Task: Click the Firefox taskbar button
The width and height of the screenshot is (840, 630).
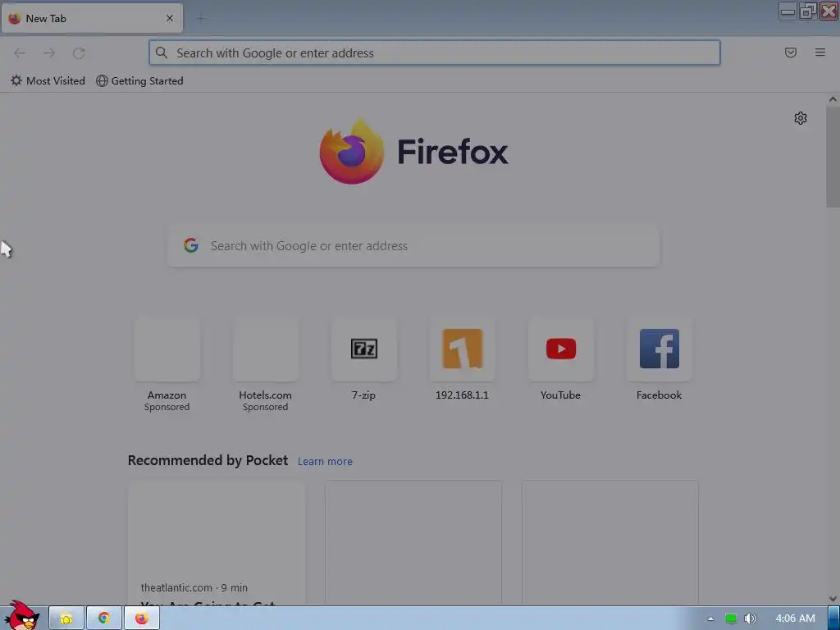Action: [x=141, y=619]
